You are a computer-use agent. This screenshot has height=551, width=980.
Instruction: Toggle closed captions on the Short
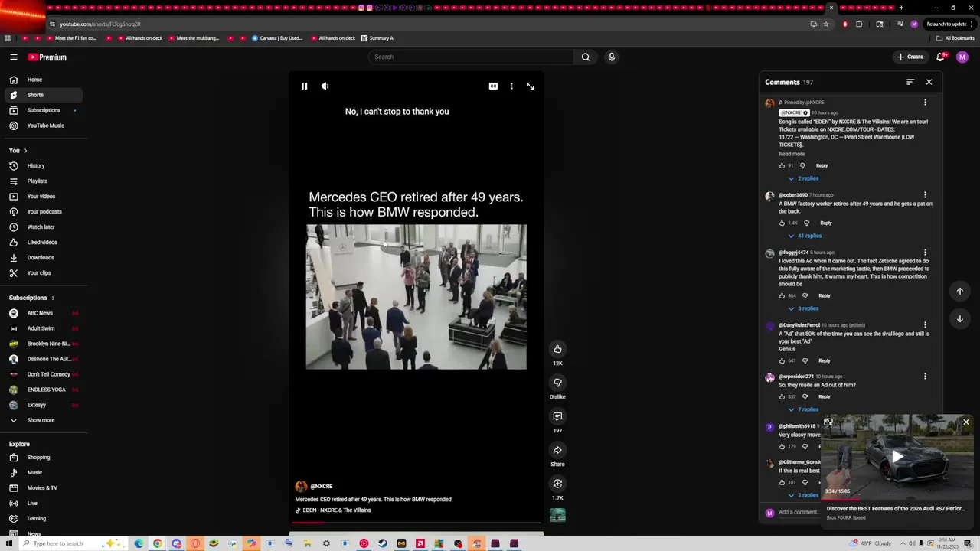(493, 86)
